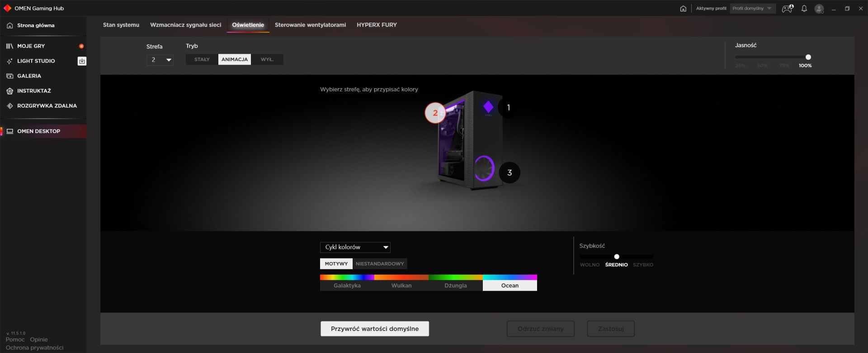Screen dimensions: 868x353
Task: Choose the Ocean color theme
Action: pos(509,283)
